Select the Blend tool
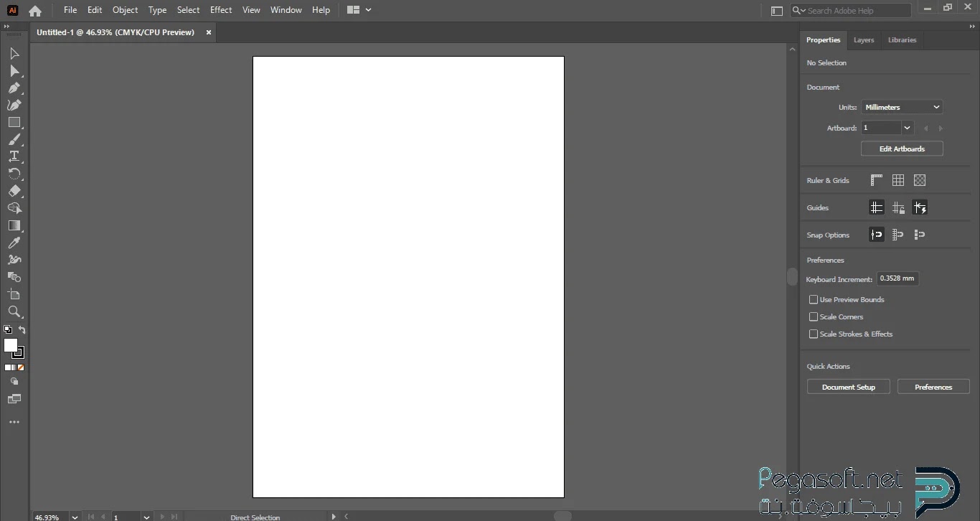980x521 pixels. [x=14, y=277]
